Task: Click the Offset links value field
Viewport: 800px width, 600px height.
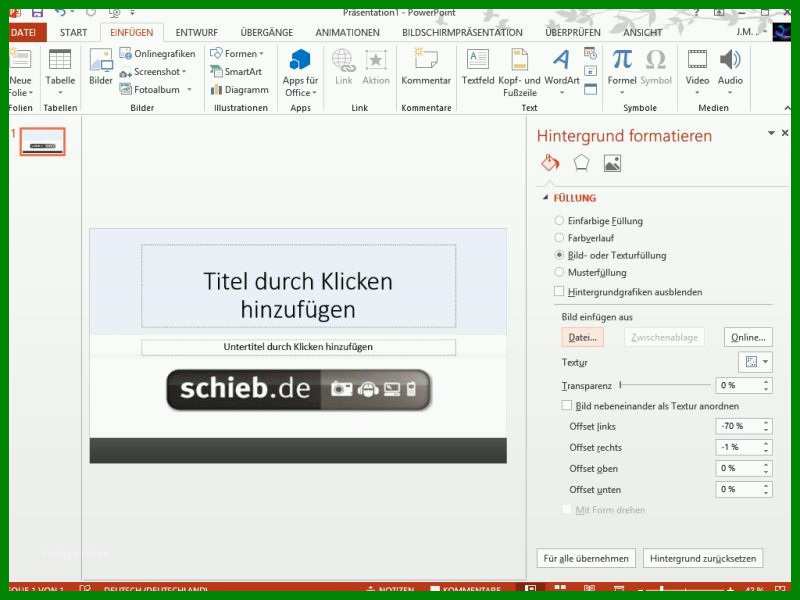Action: tap(739, 426)
